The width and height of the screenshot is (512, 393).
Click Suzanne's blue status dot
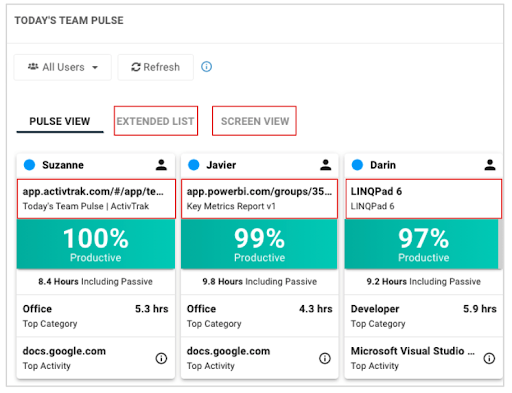click(29, 165)
